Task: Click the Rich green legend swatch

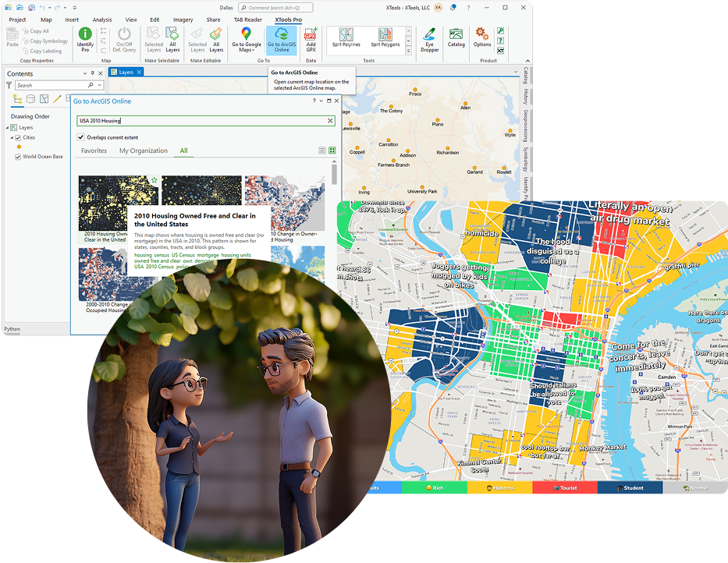Action: (434, 488)
